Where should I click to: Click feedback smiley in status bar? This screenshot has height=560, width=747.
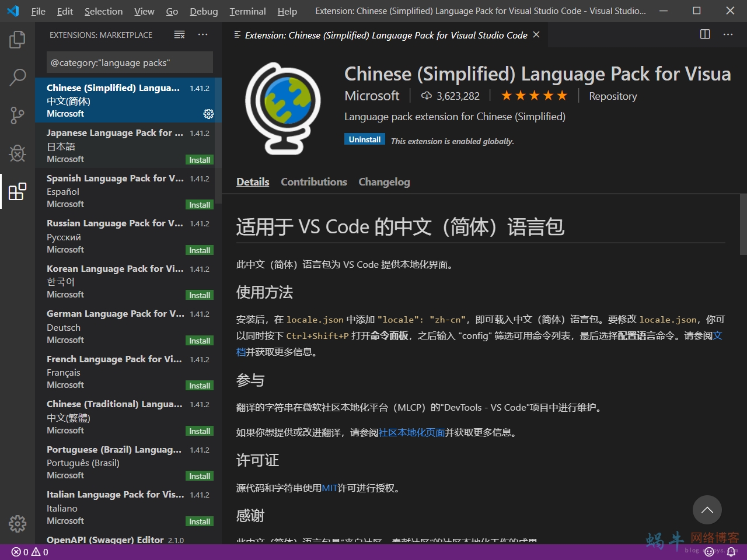(710, 552)
